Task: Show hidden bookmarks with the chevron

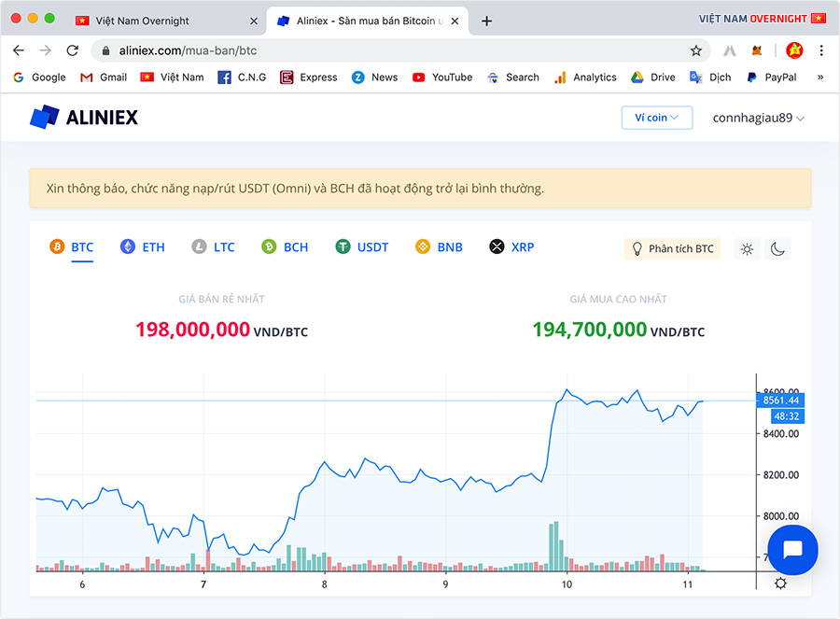Action: pyautogui.click(x=820, y=77)
